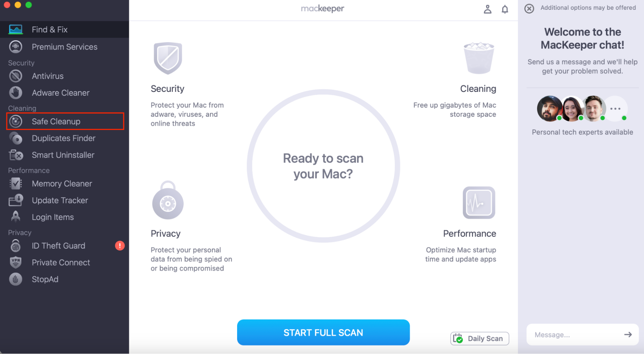This screenshot has width=644, height=354.
Task: Select the Private Connect VPN icon
Action: [16, 262]
